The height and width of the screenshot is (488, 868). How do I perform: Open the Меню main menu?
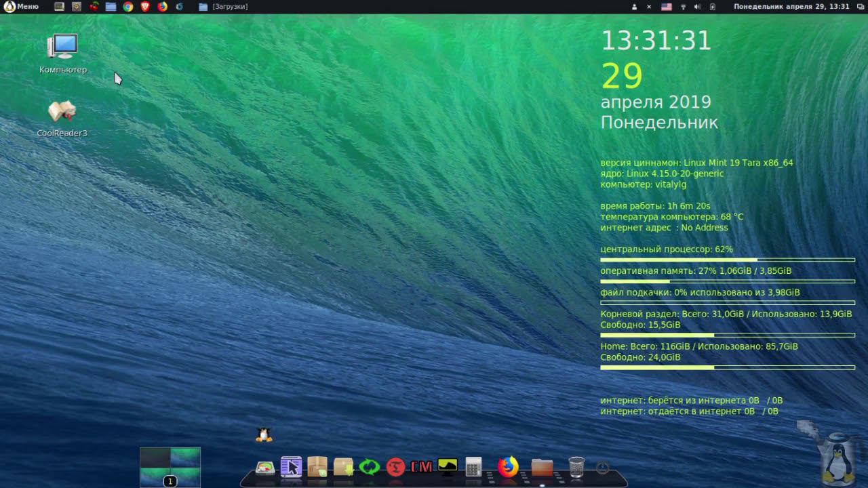(21, 7)
